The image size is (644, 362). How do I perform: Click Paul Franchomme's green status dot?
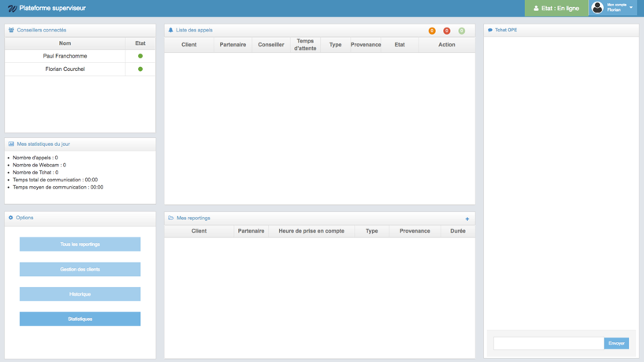(140, 56)
